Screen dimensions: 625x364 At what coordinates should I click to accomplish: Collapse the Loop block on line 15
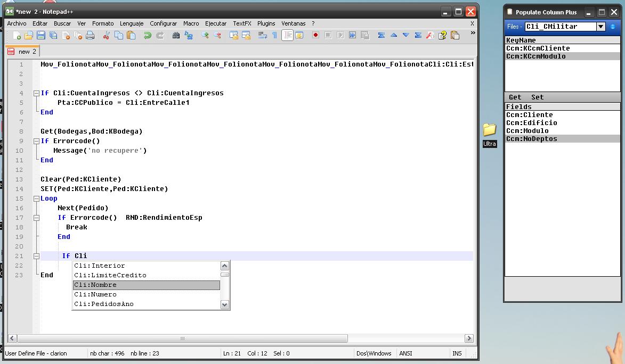pyautogui.click(x=36, y=198)
